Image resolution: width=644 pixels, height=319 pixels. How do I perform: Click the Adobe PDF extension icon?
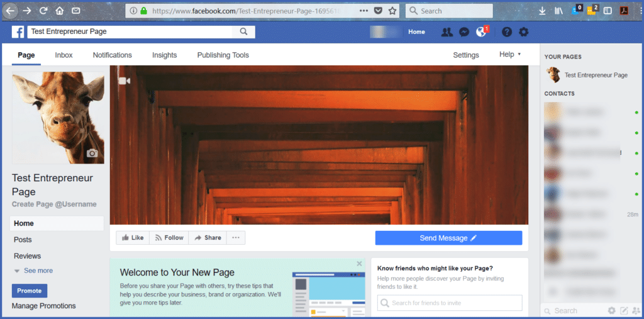[x=624, y=11]
